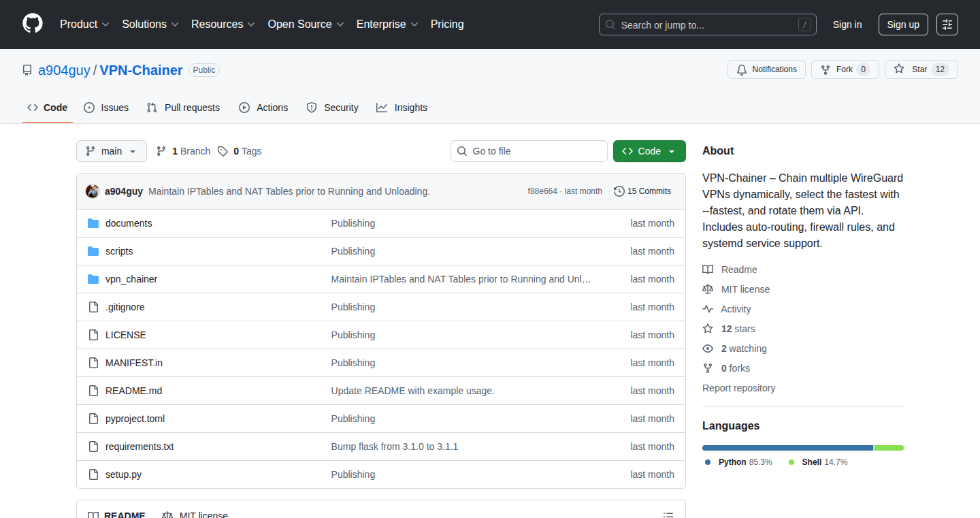980x518 pixels.
Task: Click the GitHub logo icon
Action: 33,24
